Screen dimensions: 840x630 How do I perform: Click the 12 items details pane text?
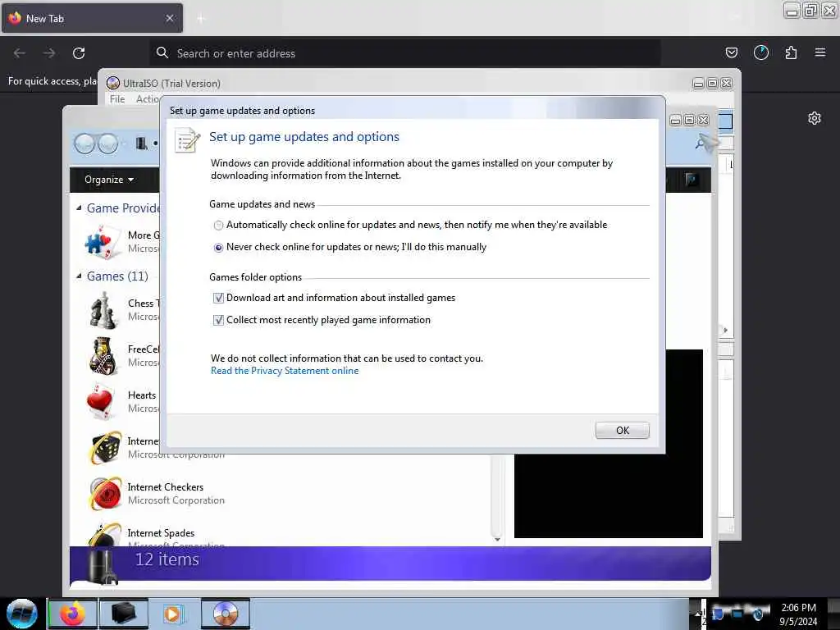click(x=167, y=559)
